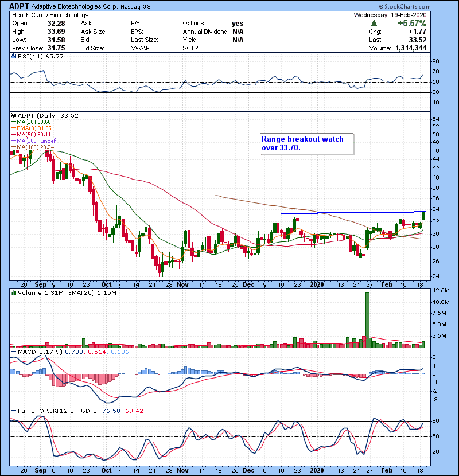Click the EPS label
This screenshot has height=476, width=459.
[137, 32]
